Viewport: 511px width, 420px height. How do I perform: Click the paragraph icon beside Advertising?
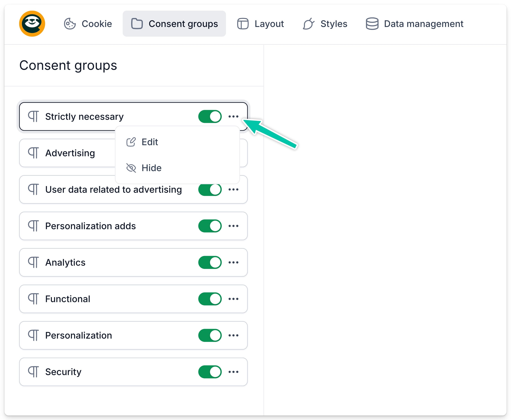tap(33, 153)
